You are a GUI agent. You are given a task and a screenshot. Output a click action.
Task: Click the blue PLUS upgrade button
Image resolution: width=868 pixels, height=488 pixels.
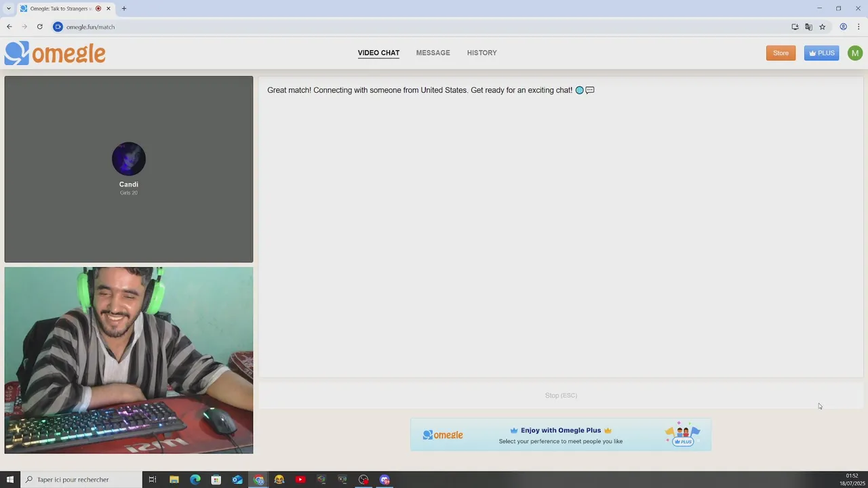(x=822, y=53)
